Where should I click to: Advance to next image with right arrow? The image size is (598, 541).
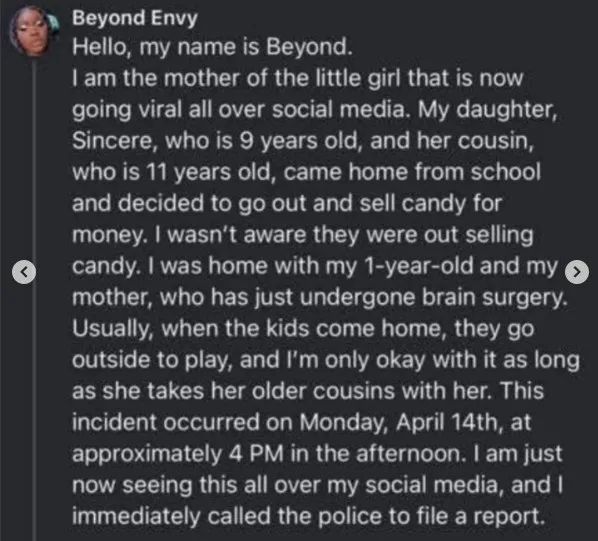pyautogui.click(x=577, y=272)
